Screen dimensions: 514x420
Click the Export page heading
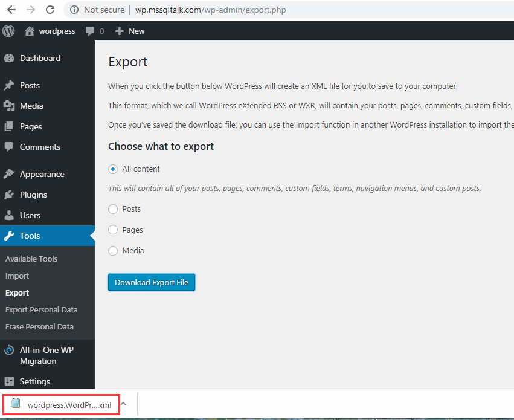[x=128, y=62]
